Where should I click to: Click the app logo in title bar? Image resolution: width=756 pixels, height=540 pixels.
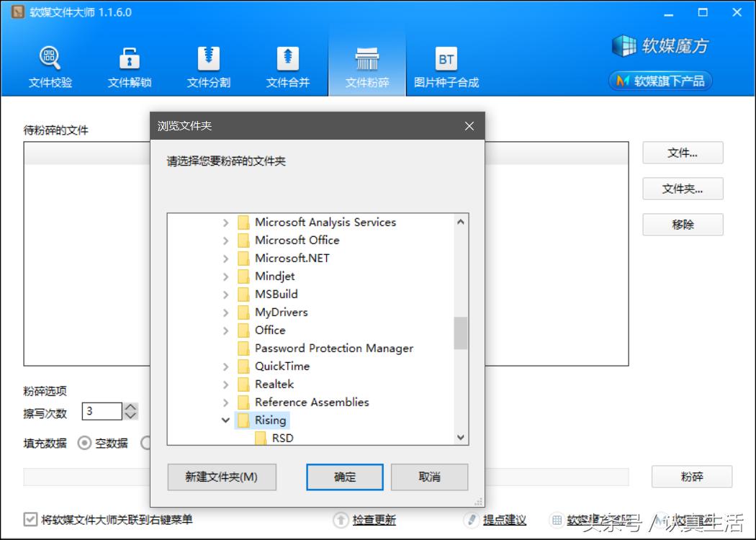tap(18, 12)
